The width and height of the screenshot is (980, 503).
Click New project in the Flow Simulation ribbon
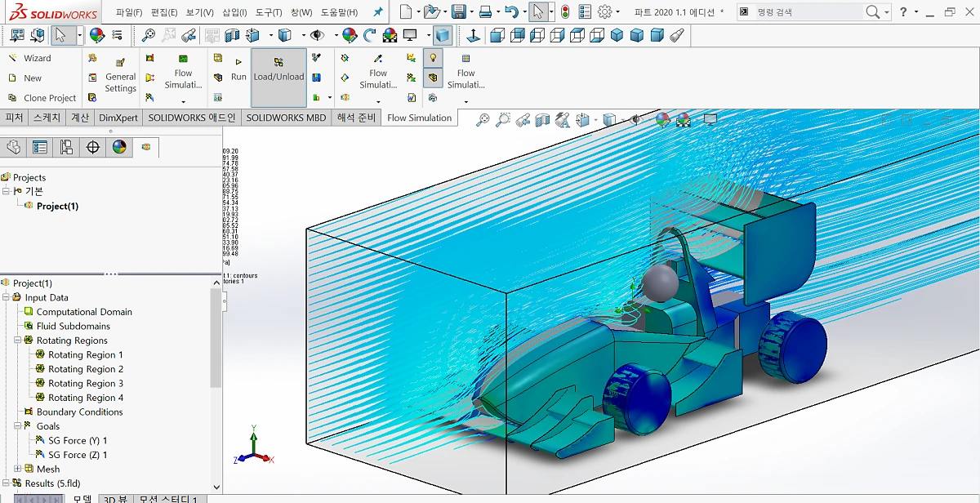click(24, 78)
